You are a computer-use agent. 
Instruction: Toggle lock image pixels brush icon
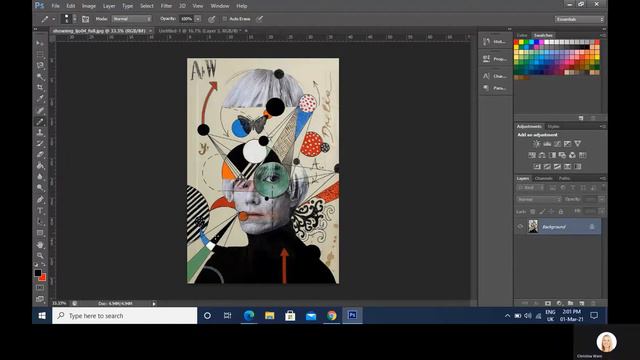click(x=542, y=211)
